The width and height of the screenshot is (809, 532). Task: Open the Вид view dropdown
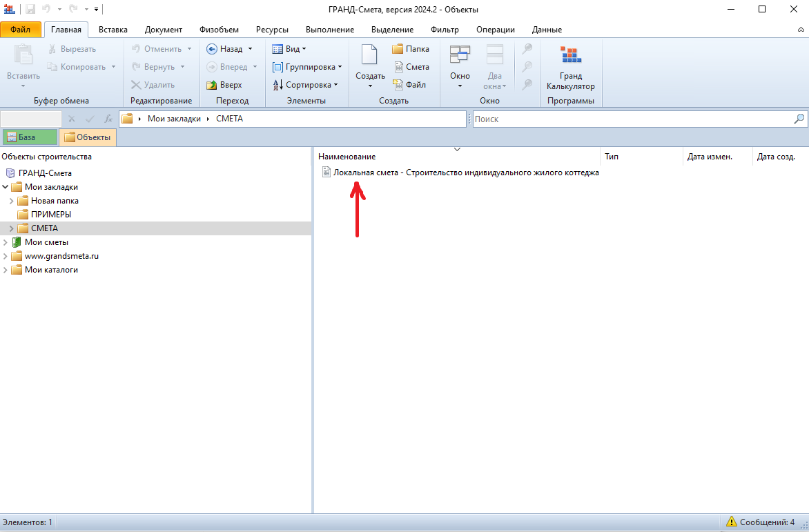[x=289, y=49]
